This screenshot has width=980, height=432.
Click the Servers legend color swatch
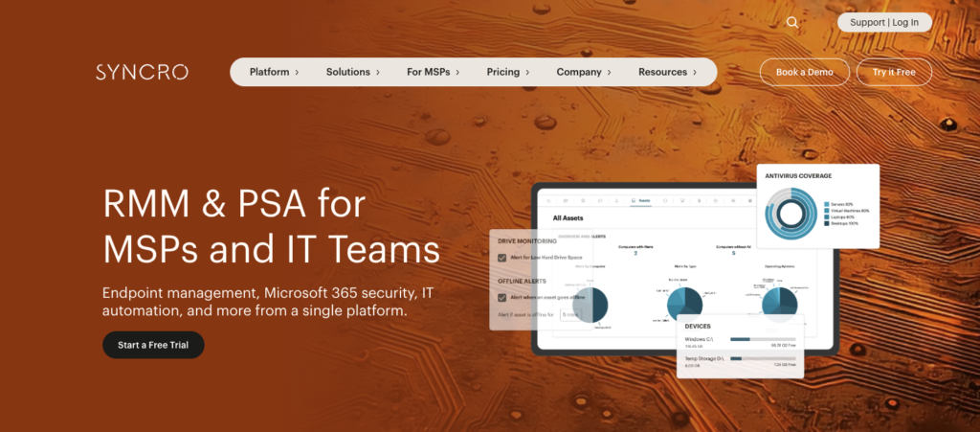(827, 204)
